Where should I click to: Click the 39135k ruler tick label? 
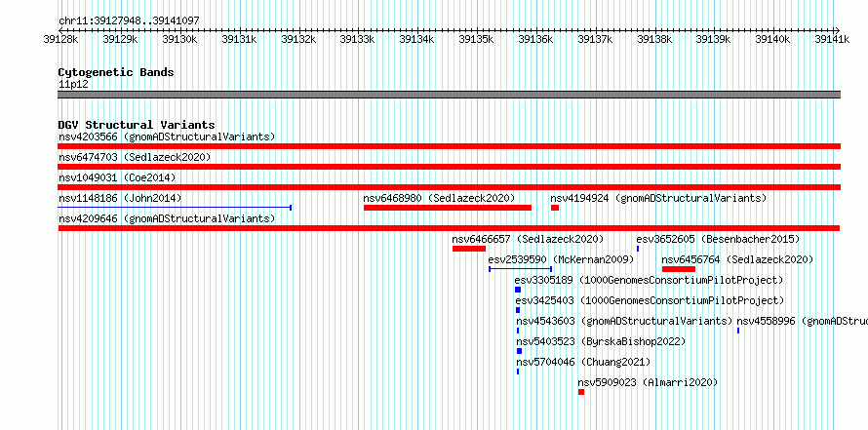coord(476,39)
